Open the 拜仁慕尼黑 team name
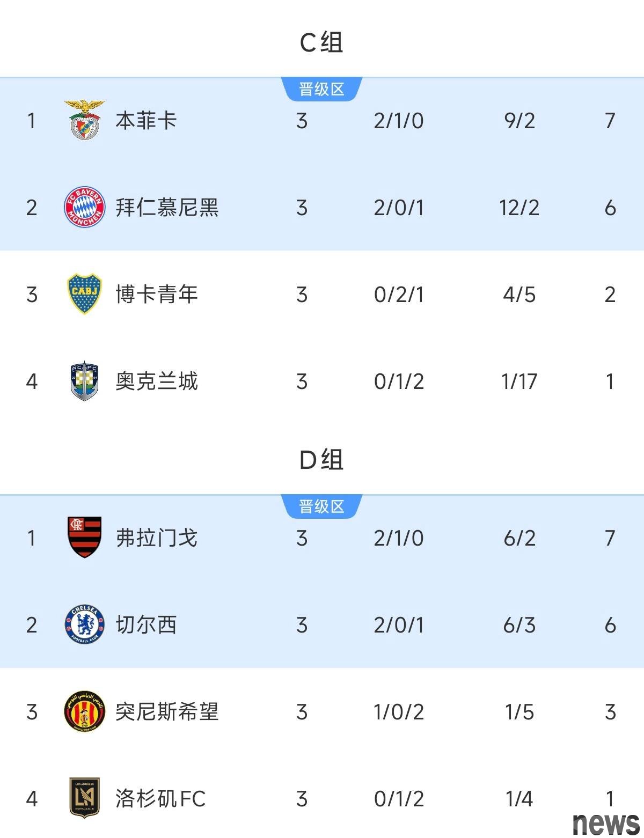Viewport: 644px width, 838px height. click(167, 207)
